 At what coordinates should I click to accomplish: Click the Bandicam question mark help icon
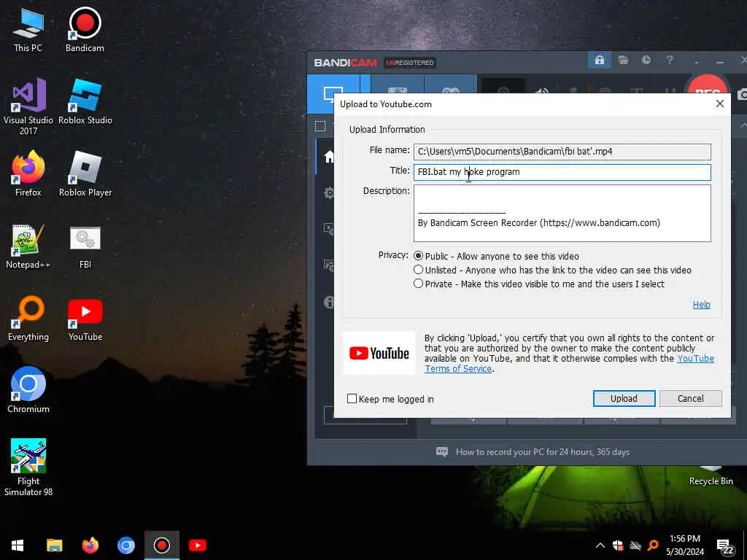click(670, 60)
